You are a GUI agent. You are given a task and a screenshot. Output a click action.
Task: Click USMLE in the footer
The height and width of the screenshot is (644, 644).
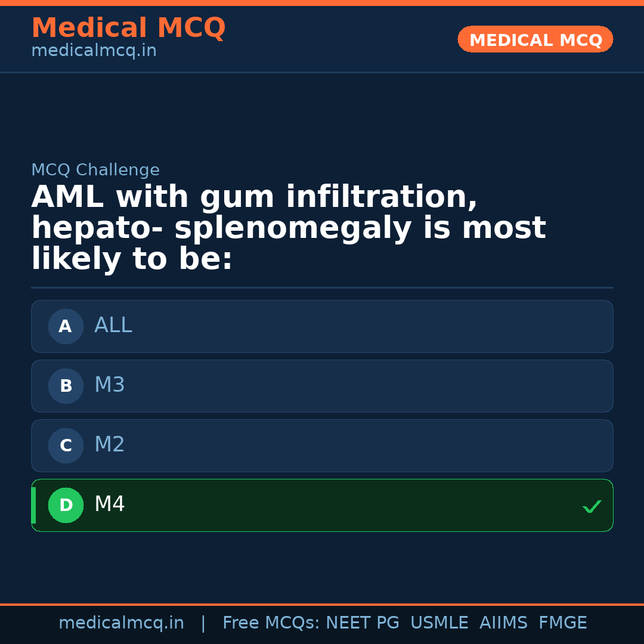439,623
